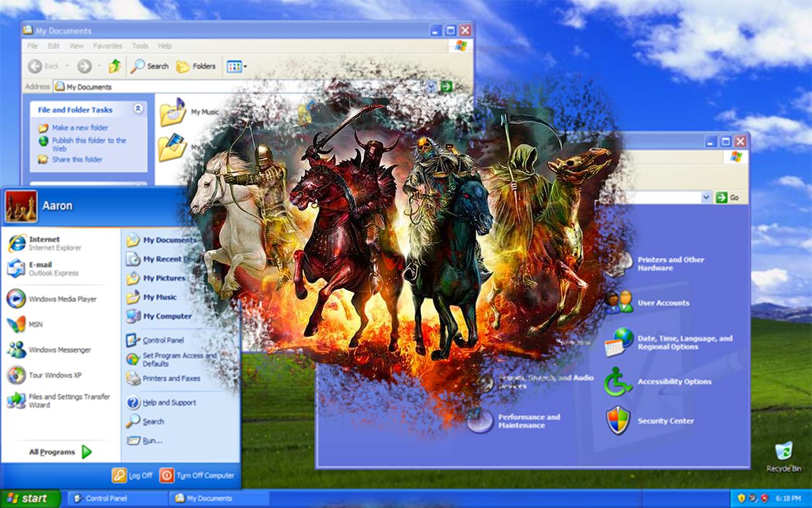Open Control Panel address dropdown arrow
Image resolution: width=812 pixels, height=508 pixels.
[x=706, y=197]
